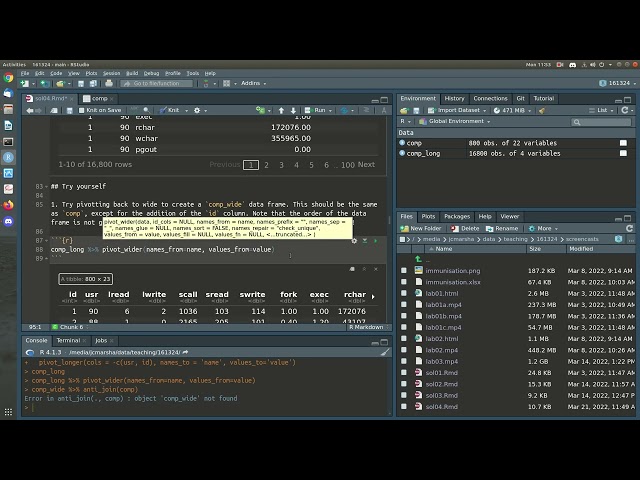Open the Addins dropdown
Screen dimensions: 640x480
coord(253,83)
